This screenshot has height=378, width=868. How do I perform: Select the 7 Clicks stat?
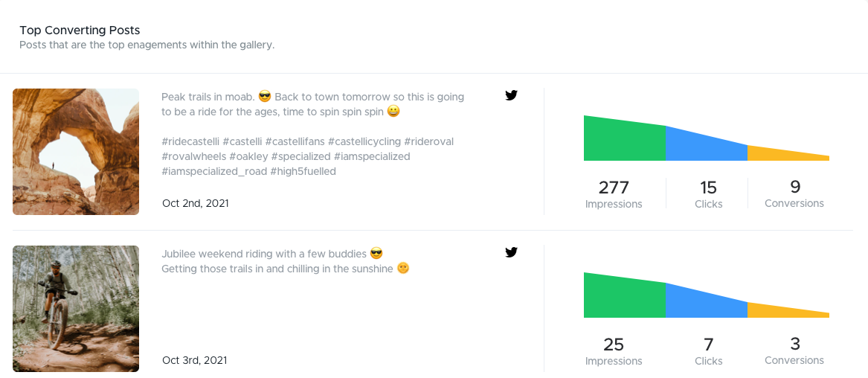pos(709,351)
